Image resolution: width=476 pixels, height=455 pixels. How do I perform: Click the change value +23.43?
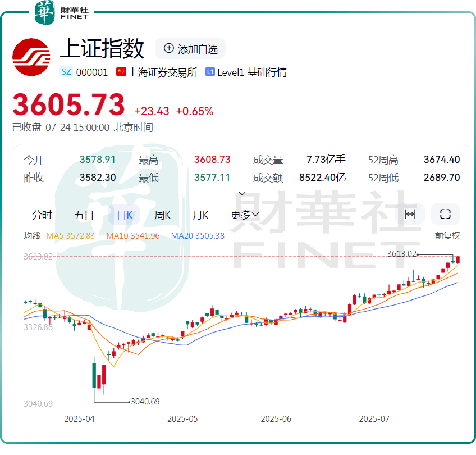click(152, 111)
